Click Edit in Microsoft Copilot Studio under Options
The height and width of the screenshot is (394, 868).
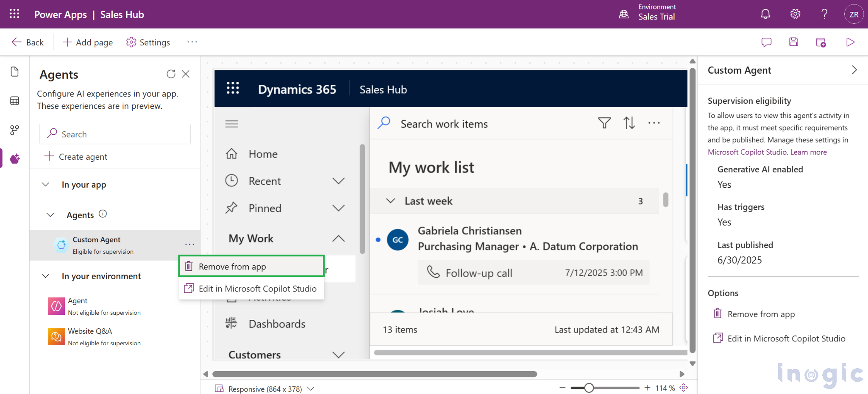click(779, 338)
